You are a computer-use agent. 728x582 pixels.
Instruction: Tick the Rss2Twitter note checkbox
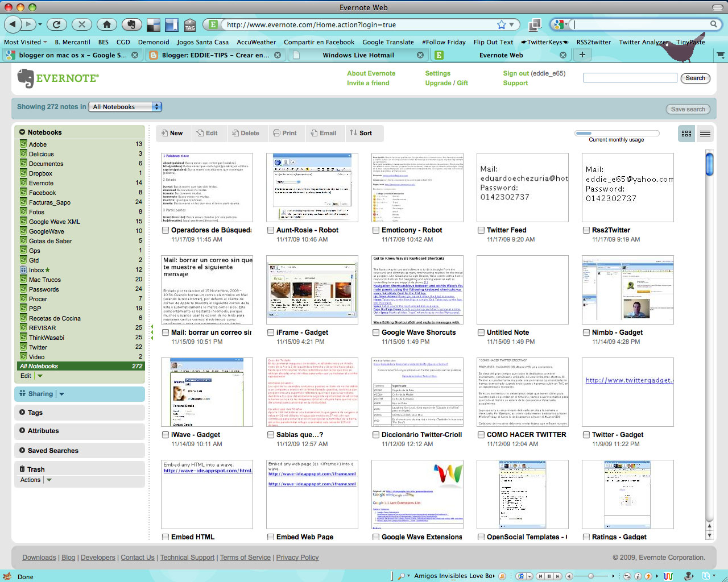pyautogui.click(x=586, y=230)
